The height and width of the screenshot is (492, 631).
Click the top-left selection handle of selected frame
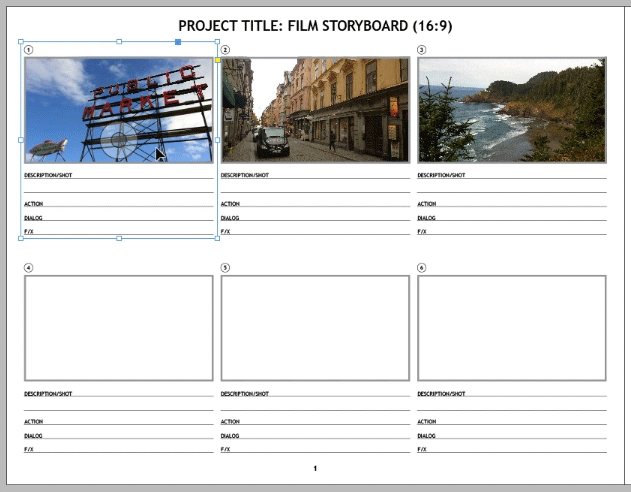click(x=21, y=41)
